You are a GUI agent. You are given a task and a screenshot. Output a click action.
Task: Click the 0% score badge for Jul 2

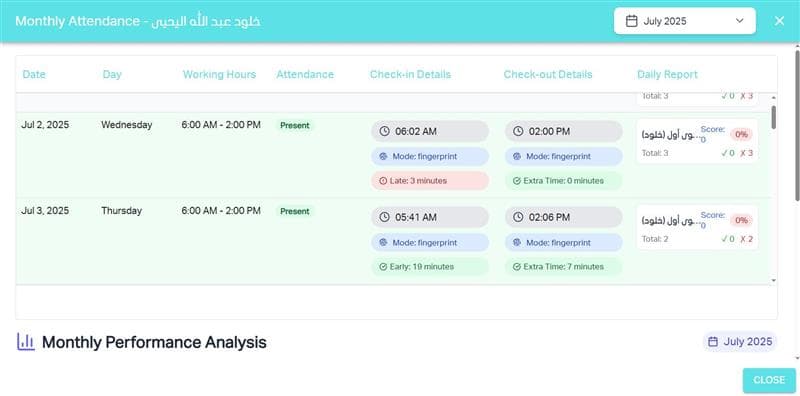741,134
